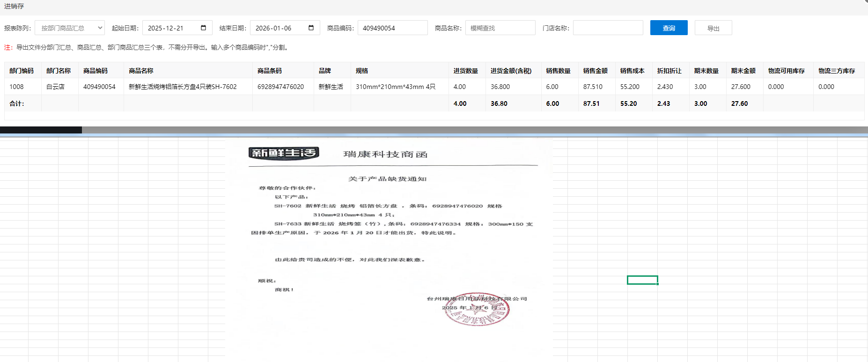Click the 销售金额 column header

click(x=595, y=71)
